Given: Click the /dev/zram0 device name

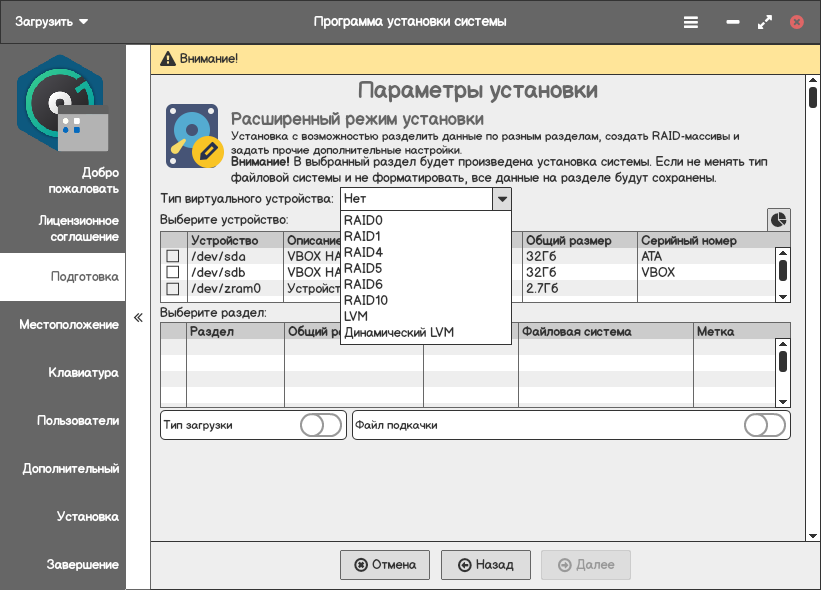Looking at the screenshot, I should 226,288.
